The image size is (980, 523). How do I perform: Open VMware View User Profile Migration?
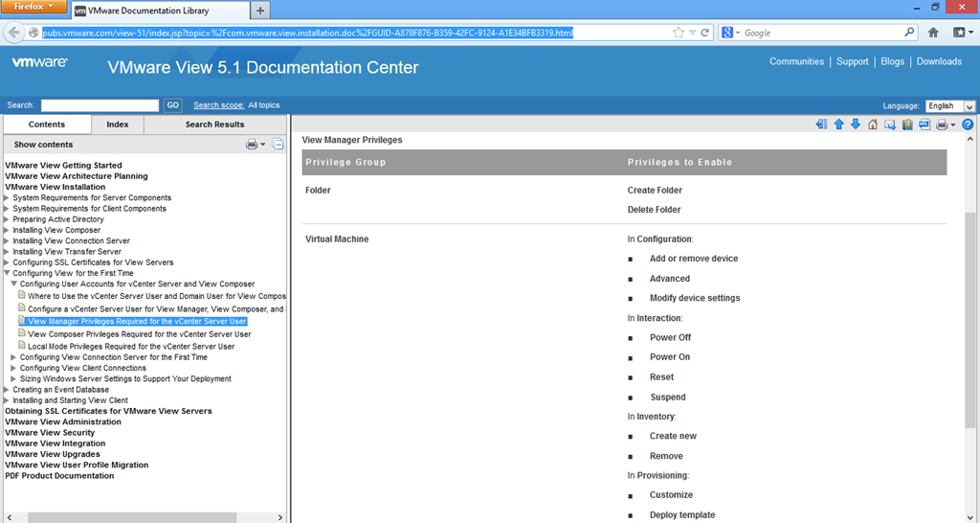[x=77, y=465]
